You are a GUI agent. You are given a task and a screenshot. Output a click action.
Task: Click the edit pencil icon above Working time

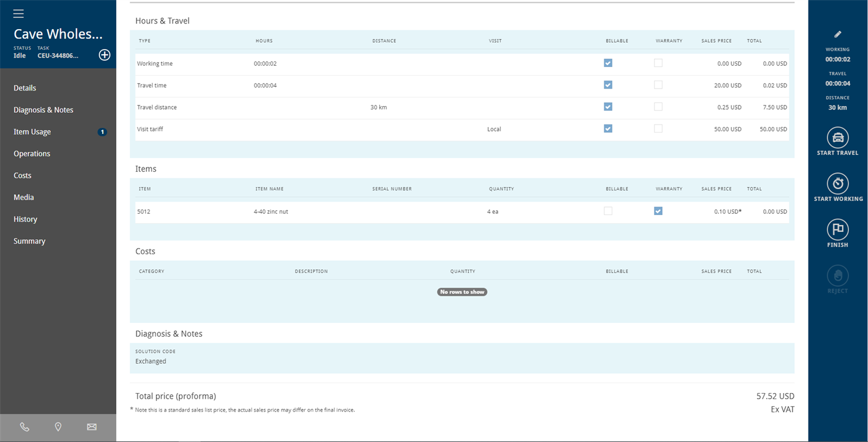pos(837,34)
